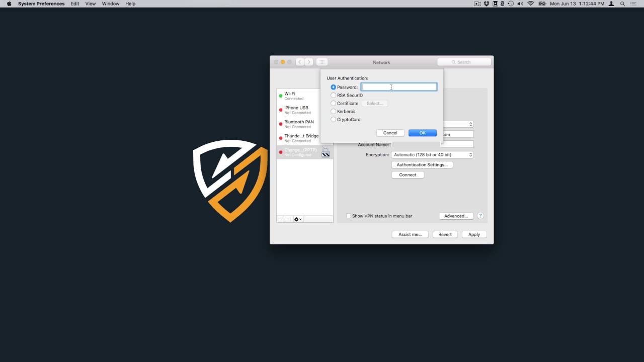Add a new network service with plus
Screen dimensions: 644x362
281,219
